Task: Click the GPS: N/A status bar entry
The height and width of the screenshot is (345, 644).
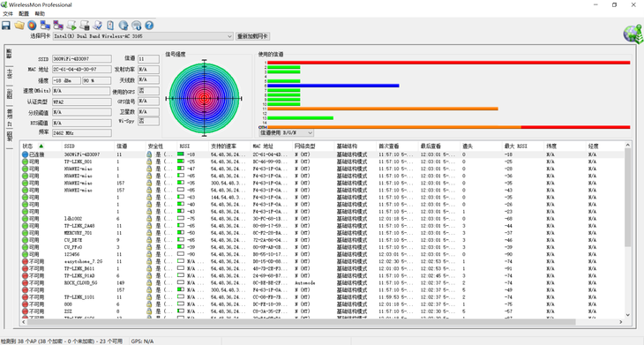Action: tap(142, 341)
